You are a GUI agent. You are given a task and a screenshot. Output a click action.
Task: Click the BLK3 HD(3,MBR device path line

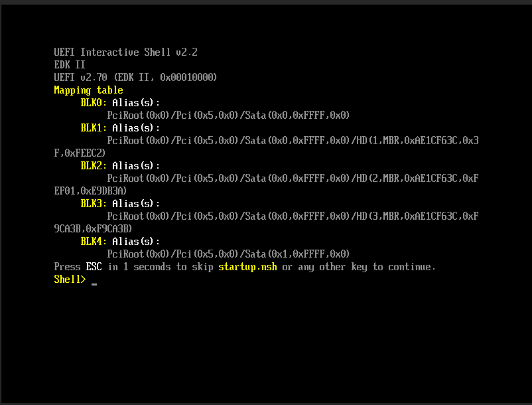(293, 216)
